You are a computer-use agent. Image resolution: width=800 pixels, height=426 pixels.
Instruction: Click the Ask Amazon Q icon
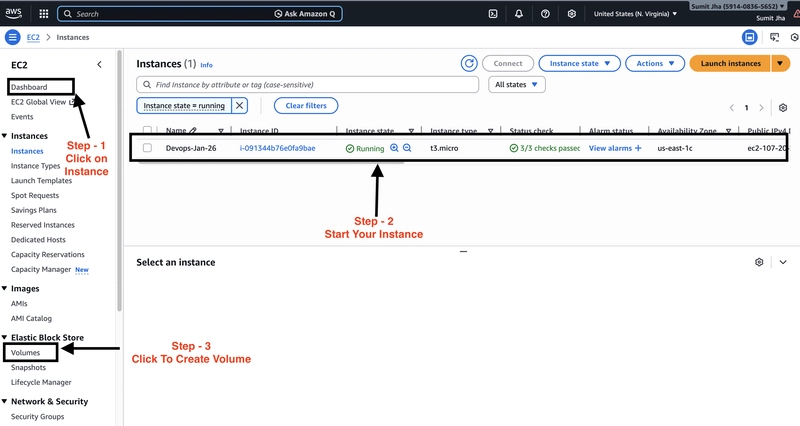(278, 14)
